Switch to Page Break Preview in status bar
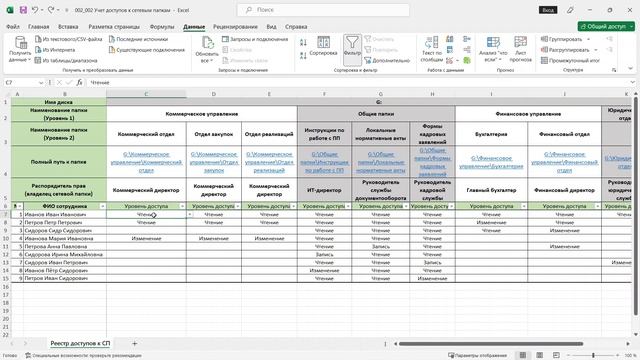Screen dimensions: 640x360 point(556,356)
